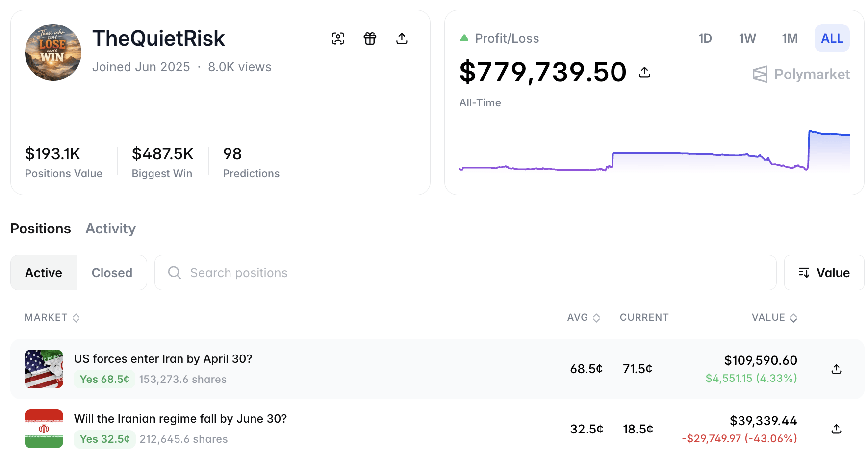The width and height of the screenshot is (868, 457).
Task: Share the US forces enter Iran position
Action: pos(836,369)
